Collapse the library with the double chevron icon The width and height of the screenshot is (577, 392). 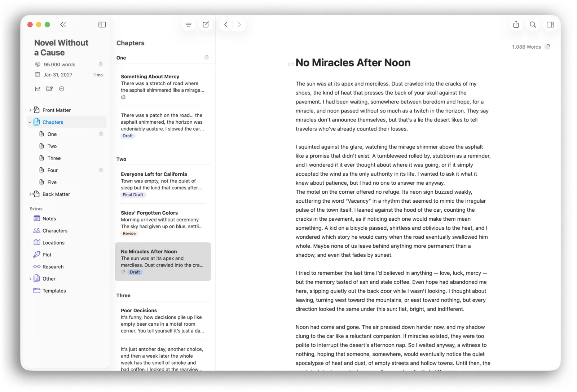coord(63,25)
